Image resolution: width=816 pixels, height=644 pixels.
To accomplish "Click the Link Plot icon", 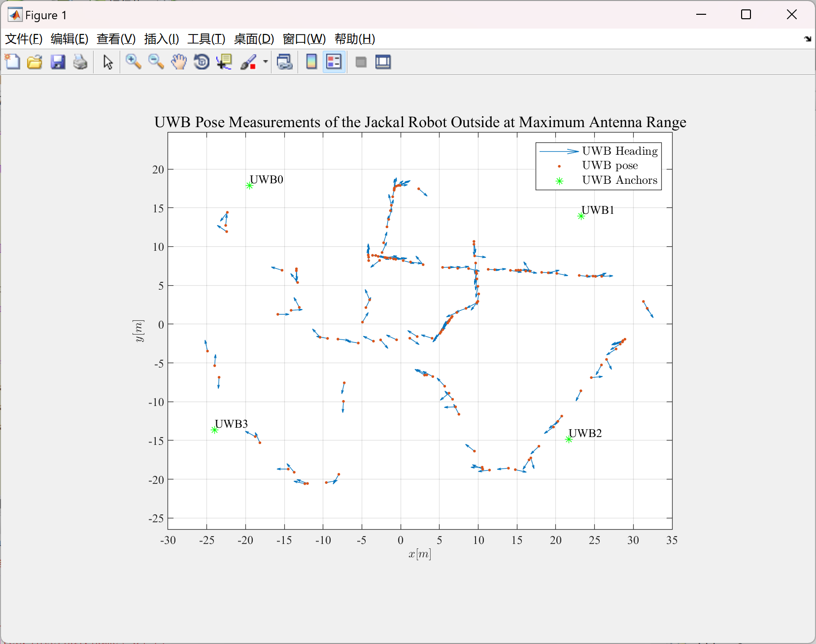I will click(x=285, y=62).
